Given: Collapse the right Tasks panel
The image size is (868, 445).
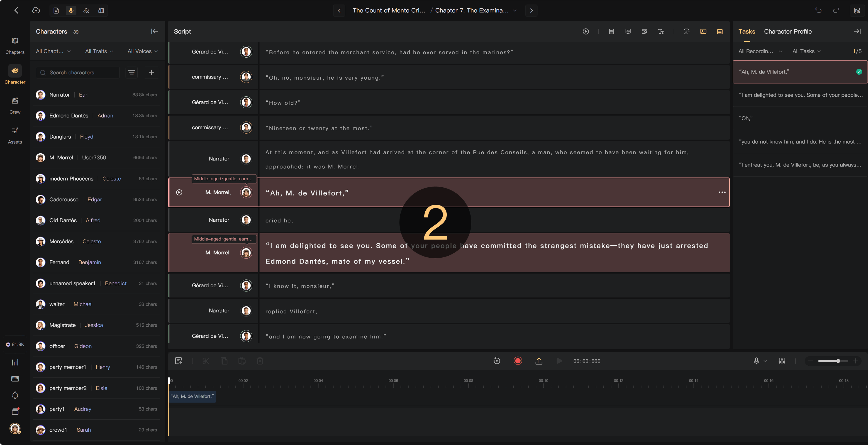Looking at the screenshot, I should [x=857, y=31].
